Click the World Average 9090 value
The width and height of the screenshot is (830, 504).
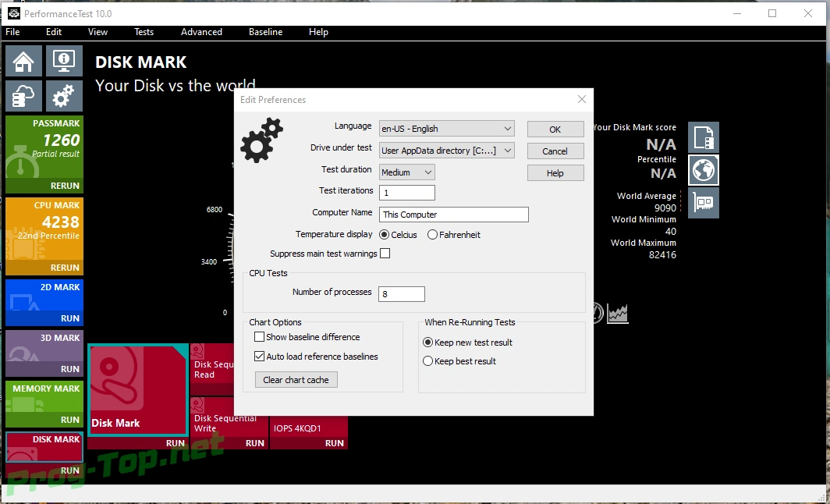tap(665, 208)
